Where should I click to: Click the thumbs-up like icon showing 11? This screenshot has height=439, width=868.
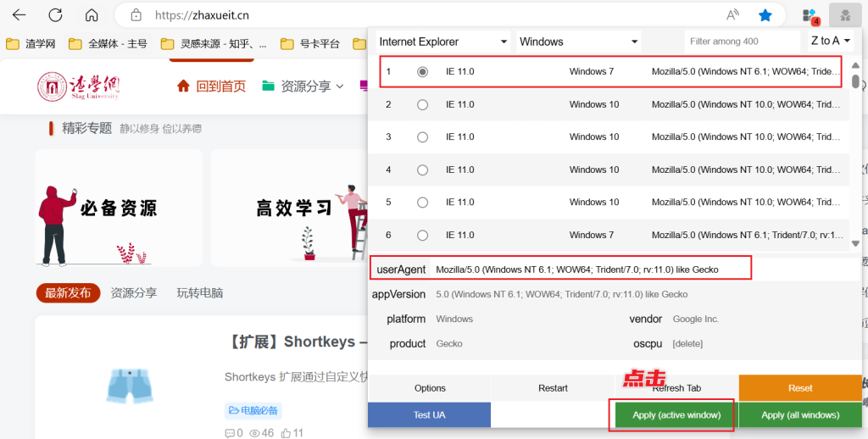(x=286, y=433)
